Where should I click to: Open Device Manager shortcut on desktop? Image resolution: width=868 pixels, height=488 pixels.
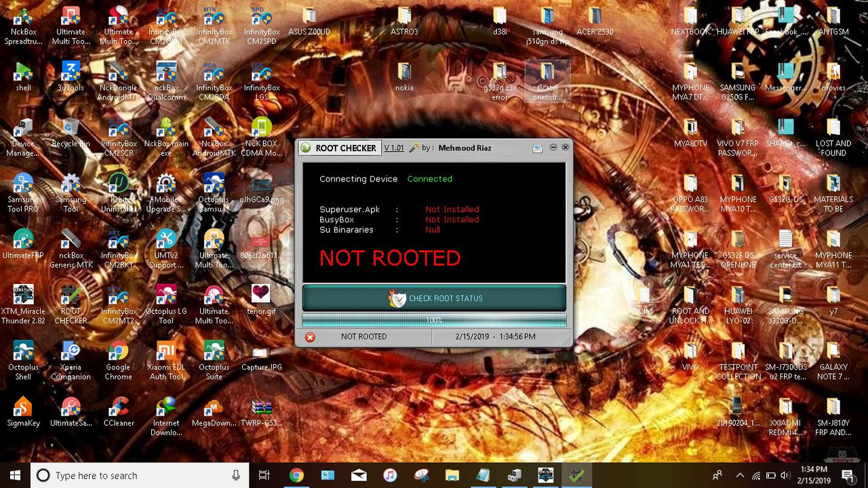pos(24,138)
